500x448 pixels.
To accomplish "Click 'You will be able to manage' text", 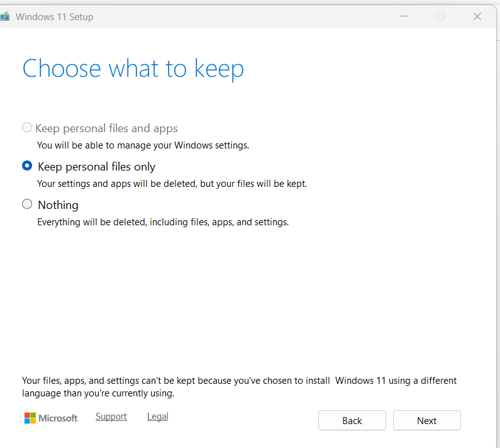I will pyautogui.click(x=143, y=145).
